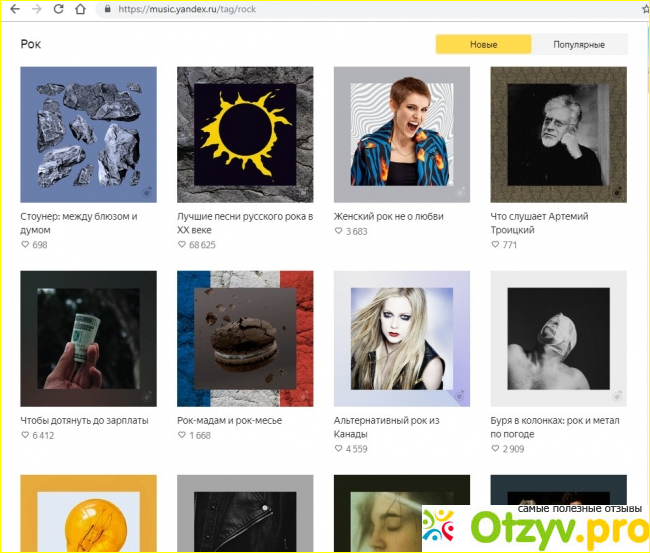Image resolution: width=650 pixels, height=553 pixels.
Task: Like Женский рок не о любви playlist
Action: tap(338, 230)
